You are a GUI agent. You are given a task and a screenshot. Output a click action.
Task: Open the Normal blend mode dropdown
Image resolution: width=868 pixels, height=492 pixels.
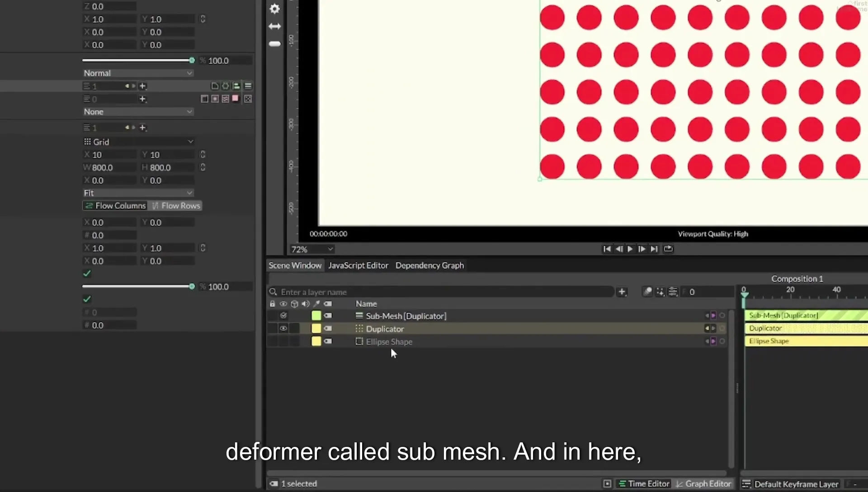(x=138, y=73)
